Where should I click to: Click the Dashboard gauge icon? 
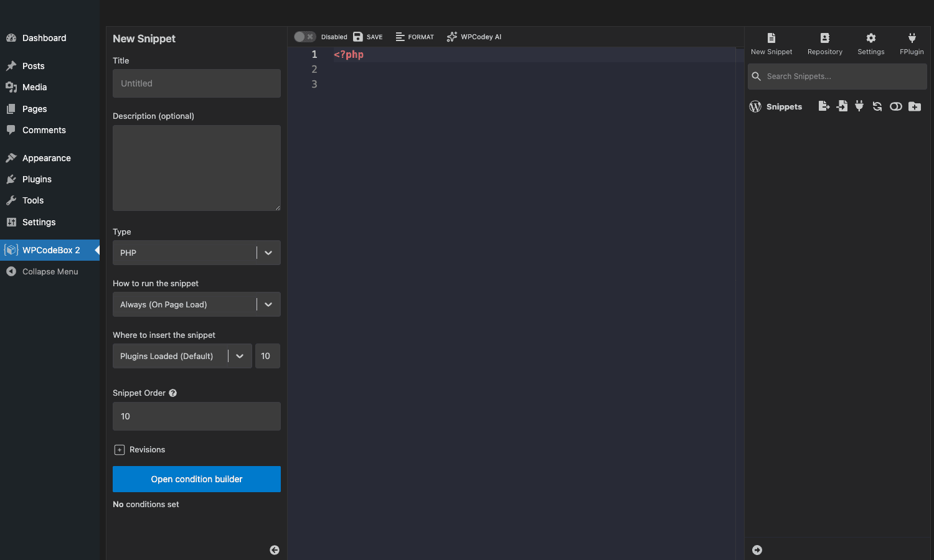[x=11, y=38]
